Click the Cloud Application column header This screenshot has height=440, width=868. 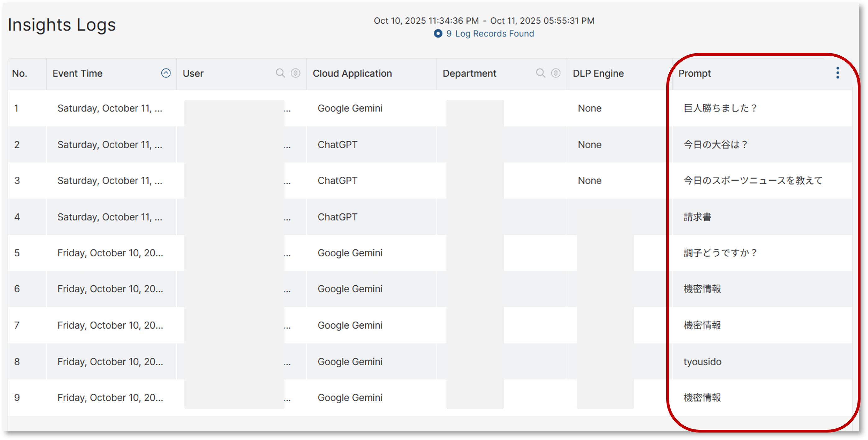352,73
